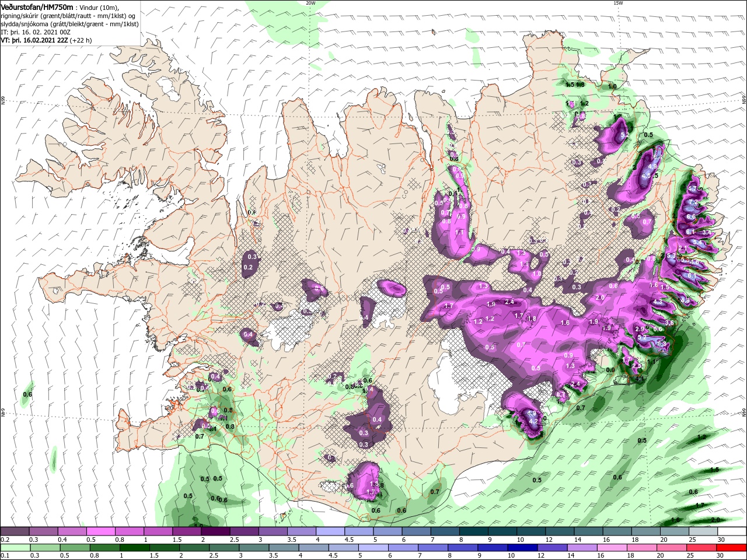The width and height of the screenshot is (747, 560).
Task: Click the 0.6 value over the sea west of Iceland
Action: point(27,395)
